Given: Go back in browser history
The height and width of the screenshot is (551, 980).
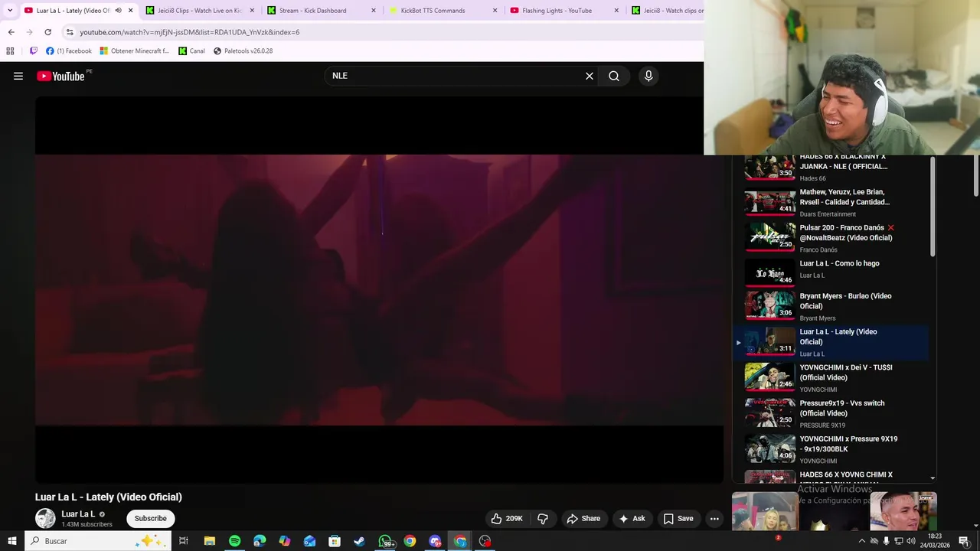Looking at the screenshot, I should [11, 32].
